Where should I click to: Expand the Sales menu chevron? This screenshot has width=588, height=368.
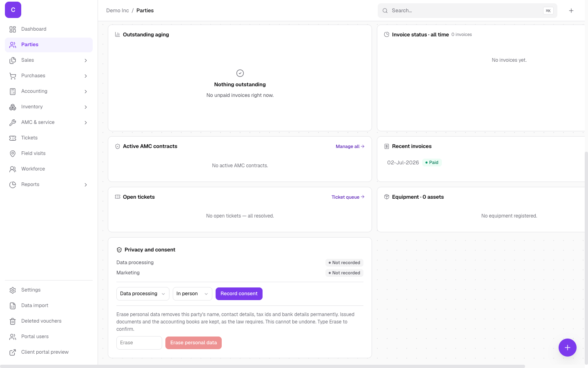[x=86, y=61]
